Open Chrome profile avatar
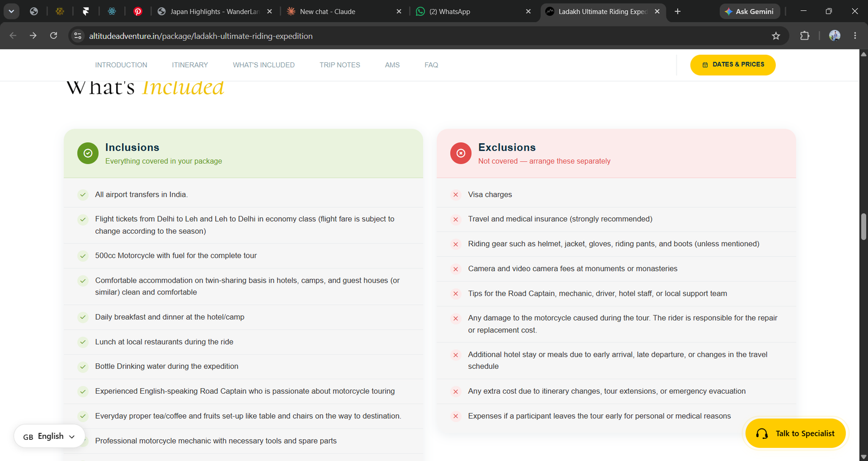 pyautogui.click(x=834, y=36)
